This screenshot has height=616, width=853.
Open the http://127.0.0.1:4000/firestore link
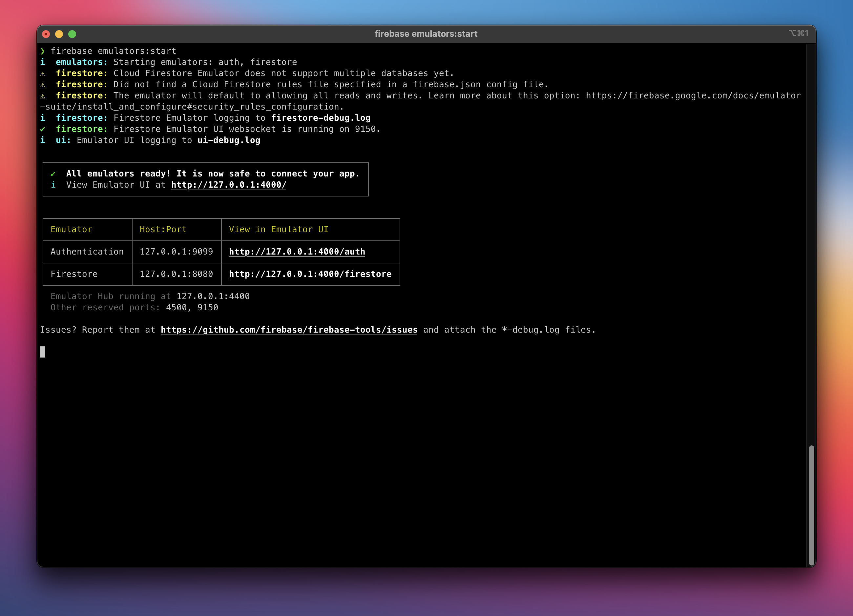click(310, 274)
